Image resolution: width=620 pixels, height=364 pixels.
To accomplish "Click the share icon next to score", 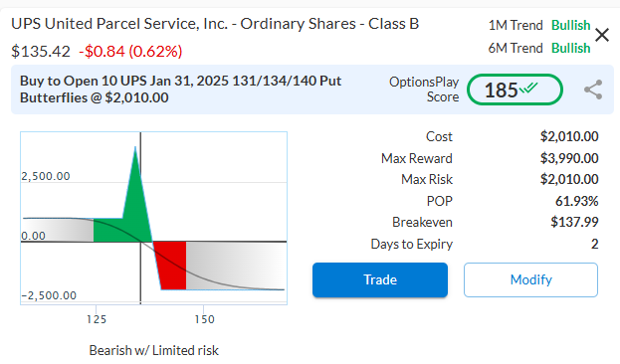I will [593, 90].
